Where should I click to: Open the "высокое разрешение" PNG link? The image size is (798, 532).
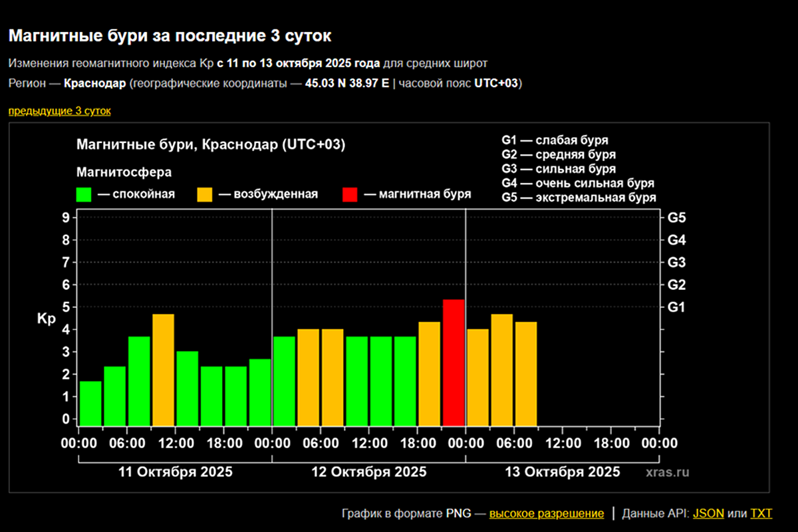click(x=547, y=513)
